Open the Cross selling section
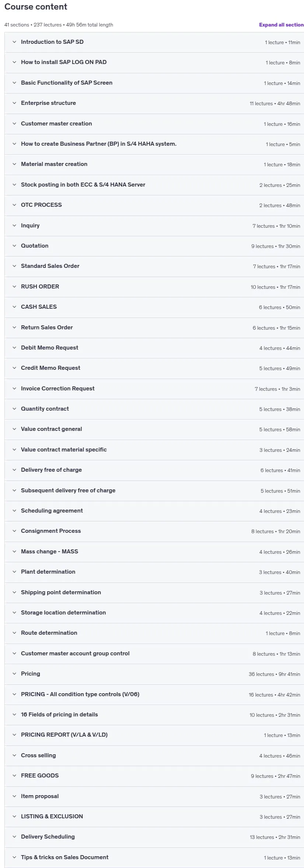The image size is (304, 868). click(x=154, y=755)
